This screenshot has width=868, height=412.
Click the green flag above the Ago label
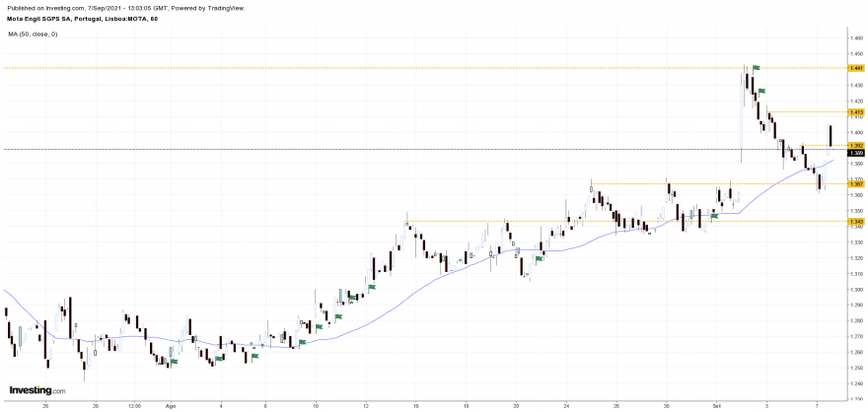175,361
